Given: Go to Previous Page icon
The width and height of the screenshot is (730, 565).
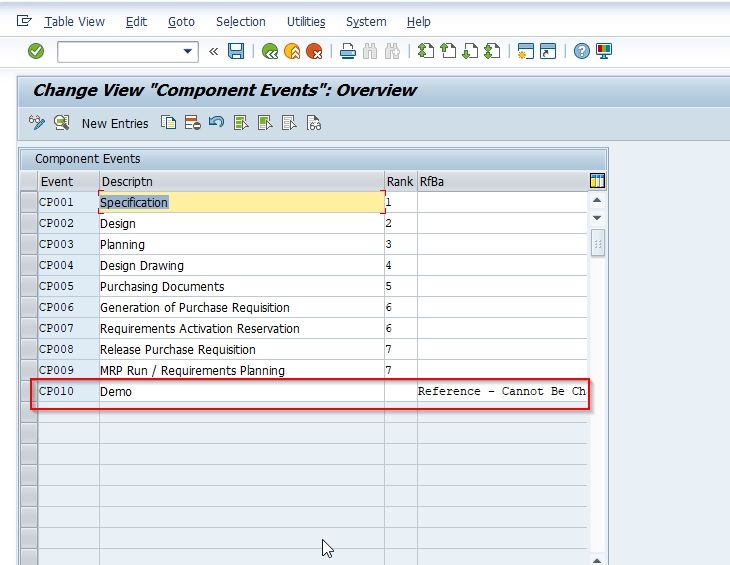Looking at the screenshot, I should 448,51.
